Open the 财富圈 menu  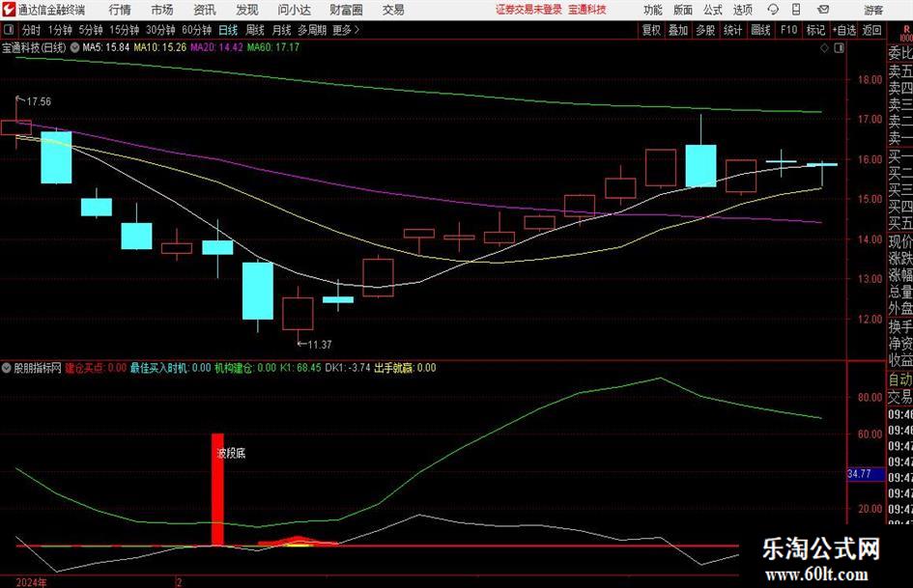click(346, 10)
